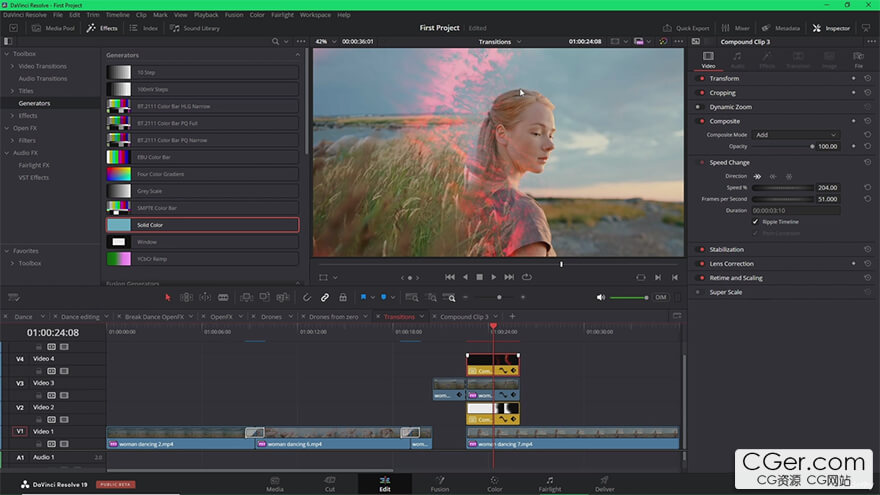This screenshot has width=880, height=495.
Task: Click the Stop playback button
Action: 479,277
